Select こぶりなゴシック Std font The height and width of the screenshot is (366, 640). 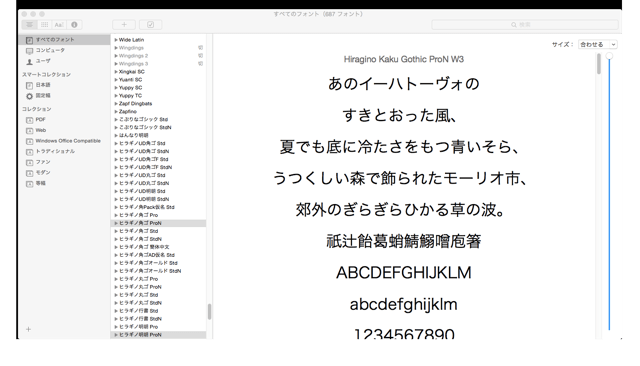[143, 120]
